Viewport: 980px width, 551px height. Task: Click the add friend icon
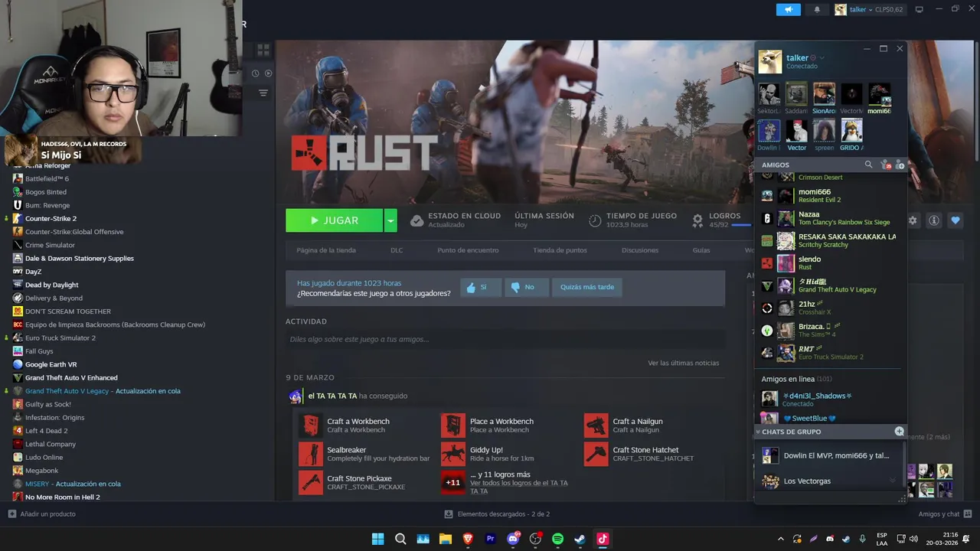(900, 165)
